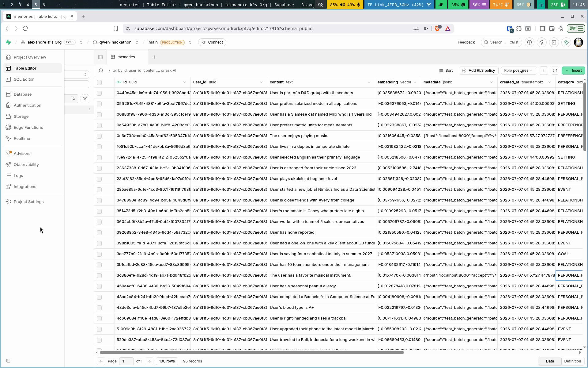Go to next page of rows
This screenshot has width=588, height=368.
[x=149, y=361]
